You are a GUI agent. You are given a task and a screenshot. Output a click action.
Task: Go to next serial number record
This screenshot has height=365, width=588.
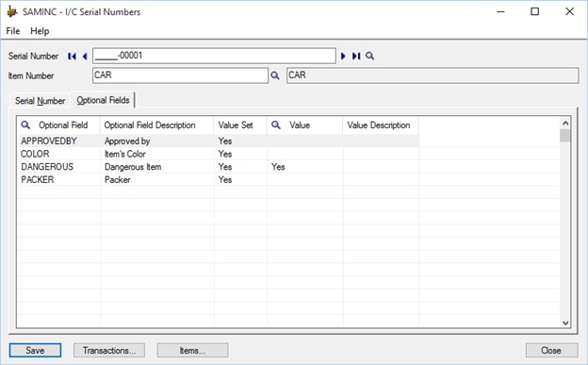(343, 57)
